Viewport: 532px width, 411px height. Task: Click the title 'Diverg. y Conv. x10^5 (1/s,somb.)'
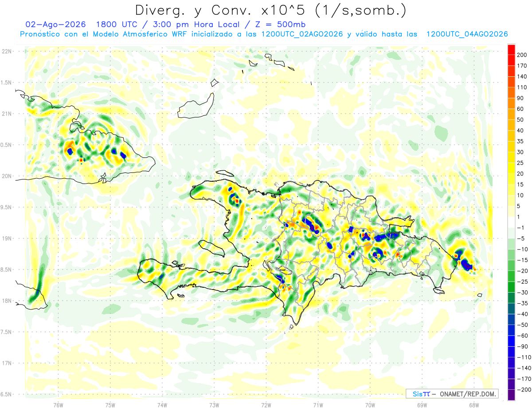(270, 10)
